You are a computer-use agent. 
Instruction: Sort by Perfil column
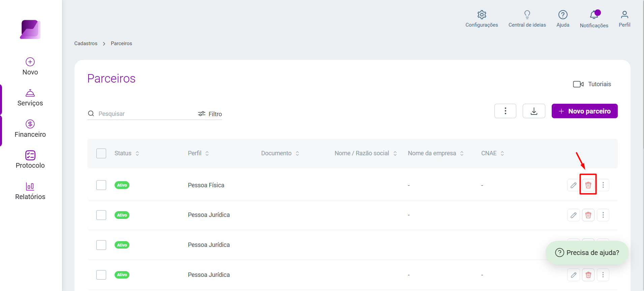click(x=198, y=153)
